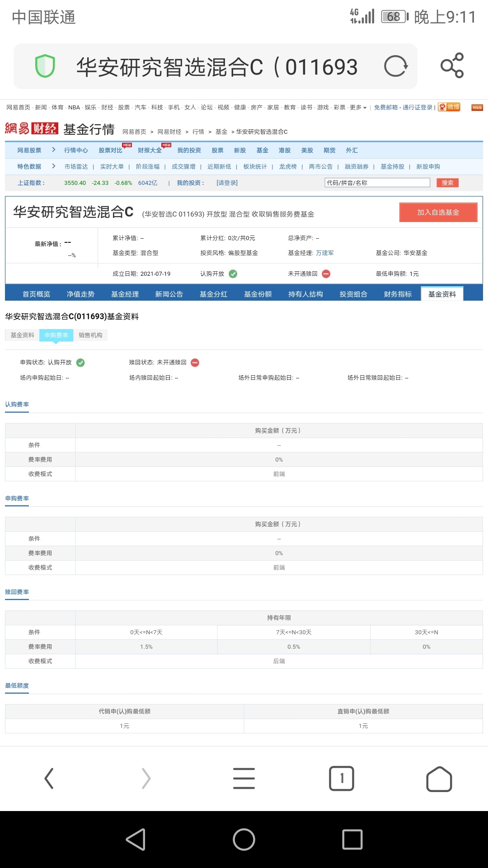Image resolution: width=488 pixels, height=868 pixels.
Task: Go back with browser back arrow
Action: pyautogui.click(x=49, y=778)
